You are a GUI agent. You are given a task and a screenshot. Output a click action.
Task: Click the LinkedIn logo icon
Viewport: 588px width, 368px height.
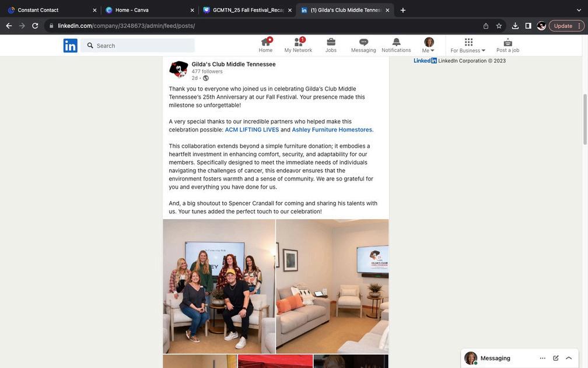(x=70, y=46)
